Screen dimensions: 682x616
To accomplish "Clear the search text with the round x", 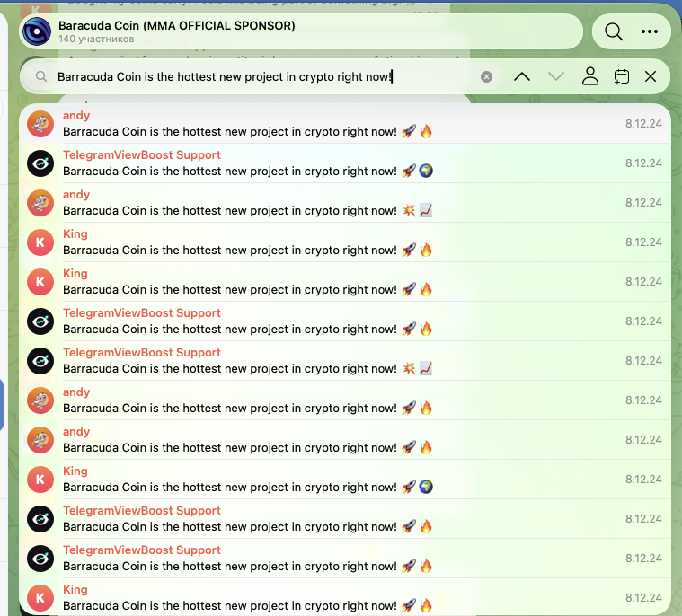I will pos(486,77).
